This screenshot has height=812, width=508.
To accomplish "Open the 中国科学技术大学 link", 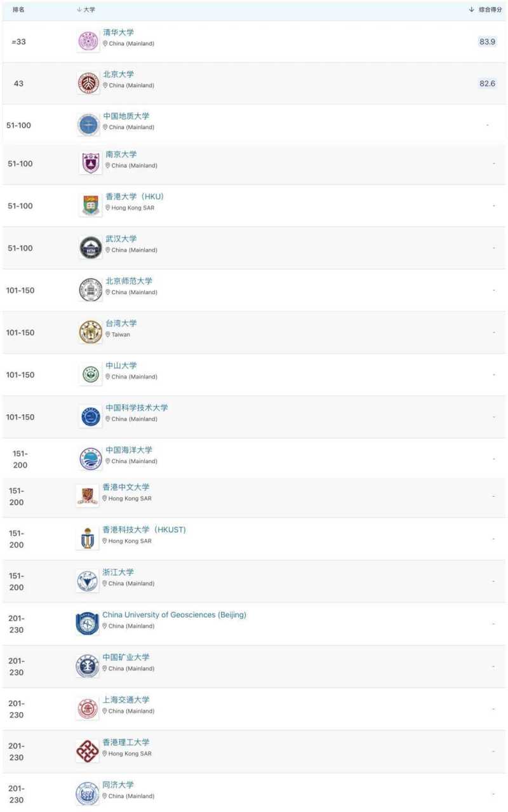I will (137, 408).
